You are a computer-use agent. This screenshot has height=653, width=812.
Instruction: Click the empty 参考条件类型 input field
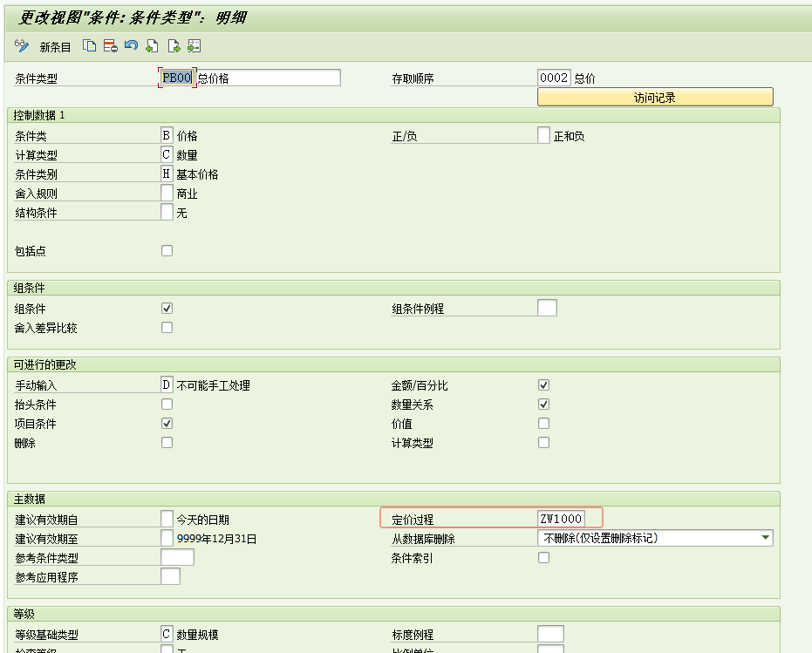(x=177, y=558)
